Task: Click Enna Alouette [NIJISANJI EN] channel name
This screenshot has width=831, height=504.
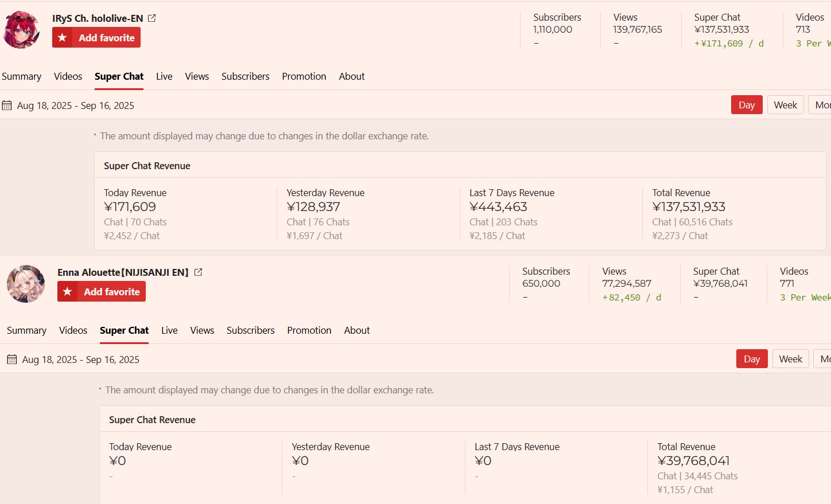Action: pyautogui.click(x=123, y=272)
